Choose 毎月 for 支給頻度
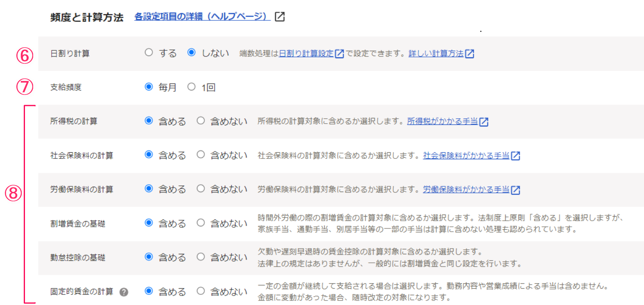Screen dimensions: 644x305 click(149, 87)
